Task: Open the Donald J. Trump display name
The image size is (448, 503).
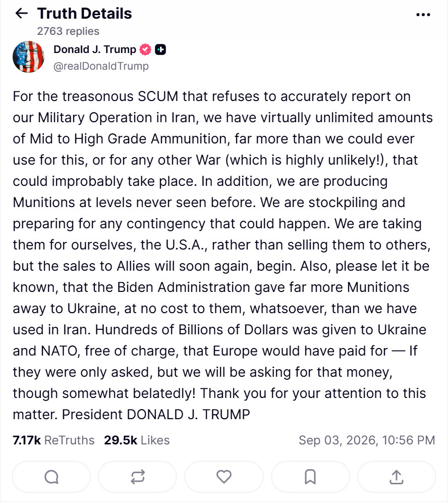Action: pos(95,49)
